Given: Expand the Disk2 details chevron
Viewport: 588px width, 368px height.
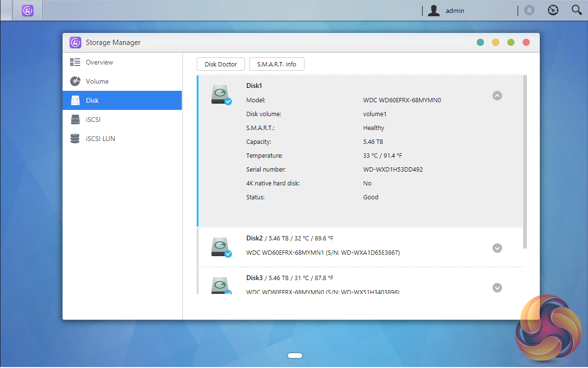Looking at the screenshot, I should [497, 248].
